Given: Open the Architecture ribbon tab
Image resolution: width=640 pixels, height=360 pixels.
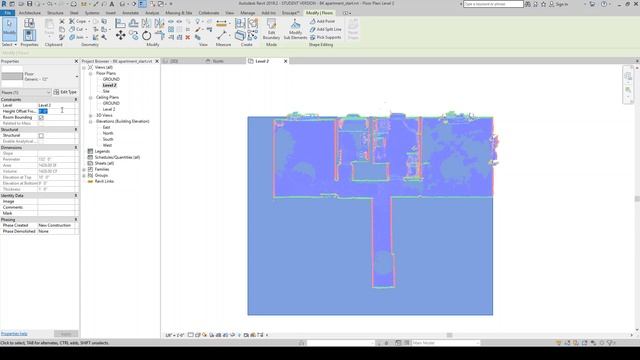Looking at the screenshot, I should [30, 13].
